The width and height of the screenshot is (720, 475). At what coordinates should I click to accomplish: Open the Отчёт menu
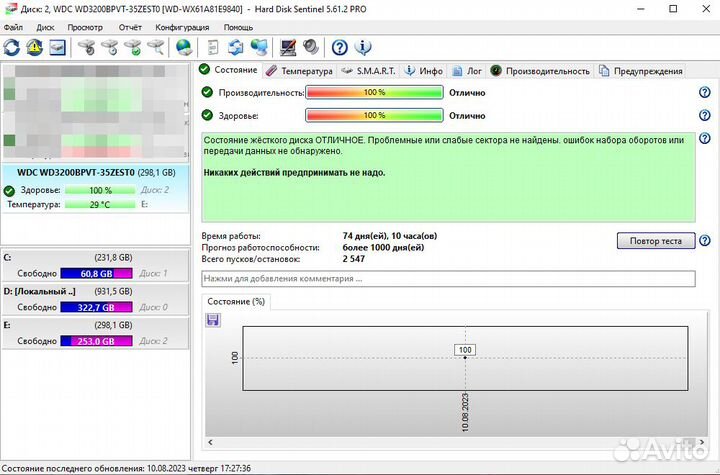(130, 28)
